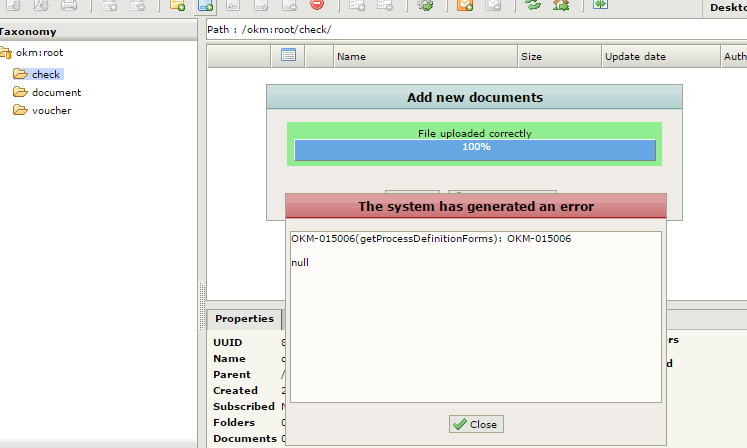Open the check folder in Taxonomy
747x448 pixels.
[46, 74]
